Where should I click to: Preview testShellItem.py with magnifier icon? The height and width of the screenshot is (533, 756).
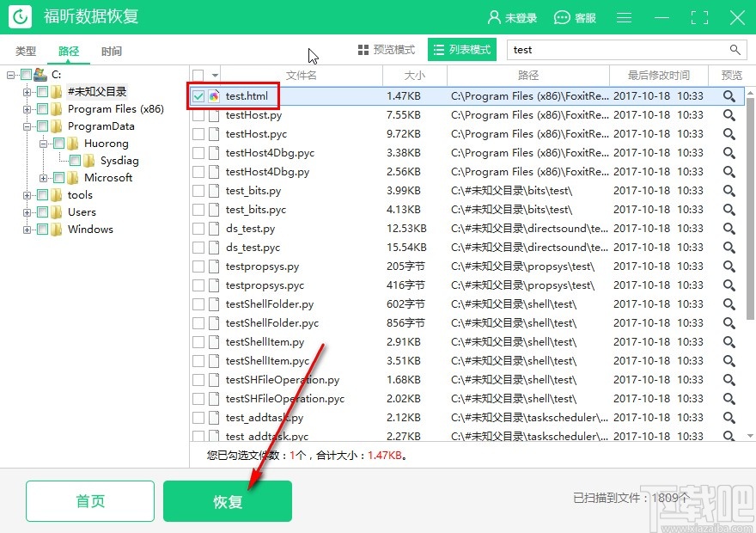(729, 341)
